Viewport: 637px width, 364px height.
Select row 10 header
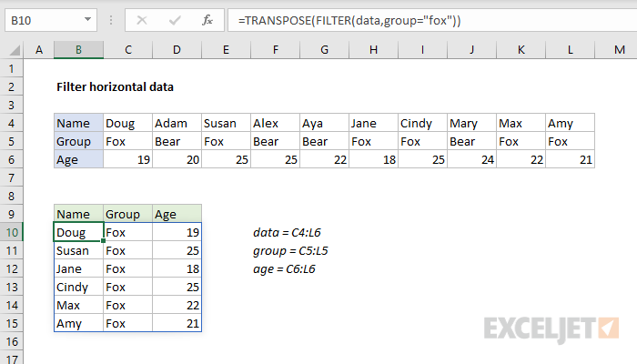point(11,232)
